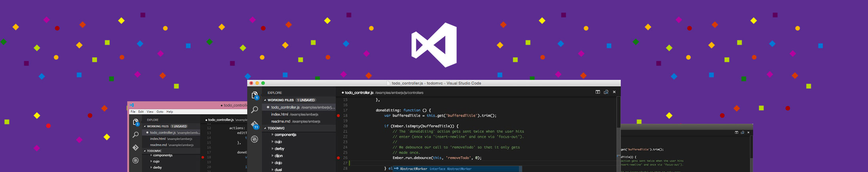Viewport: 868px width, 172px height.
Task: Open the Edit menu in the Windows window
Action: [x=141, y=112]
